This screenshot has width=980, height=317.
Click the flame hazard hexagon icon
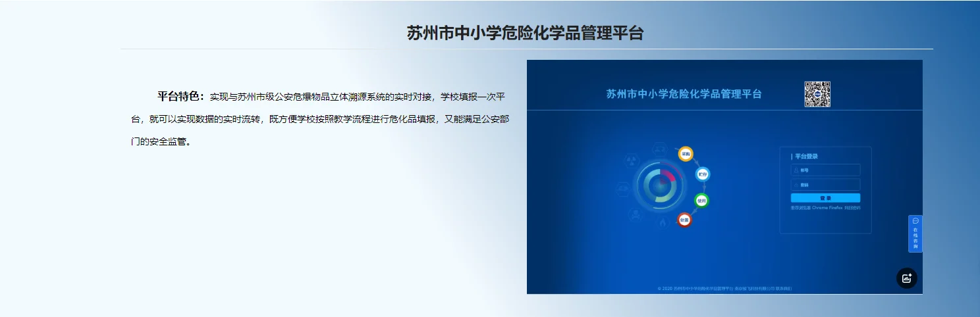point(662,224)
